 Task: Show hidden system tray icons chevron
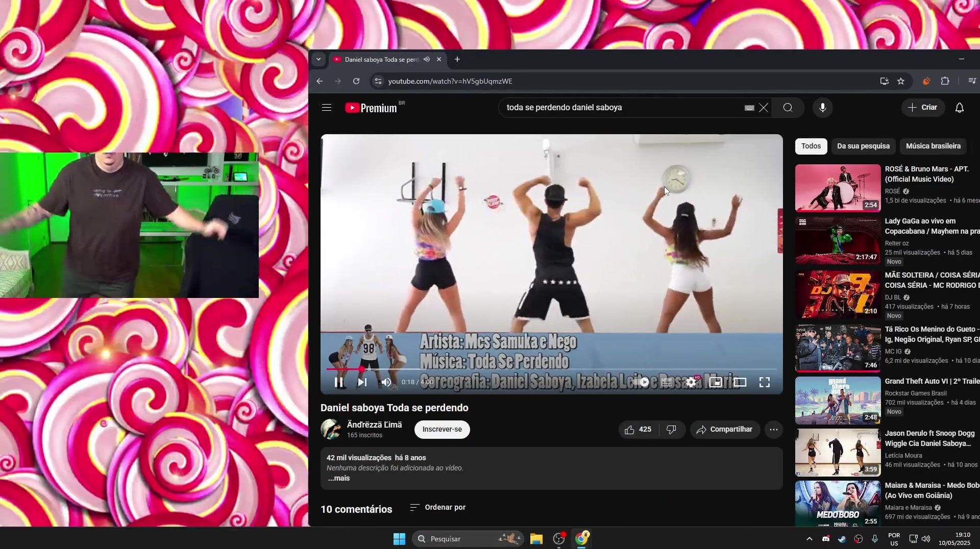pyautogui.click(x=810, y=539)
